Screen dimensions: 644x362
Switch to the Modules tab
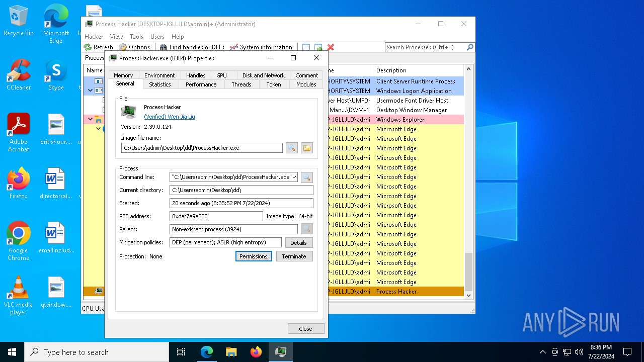[x=306, y=84]
